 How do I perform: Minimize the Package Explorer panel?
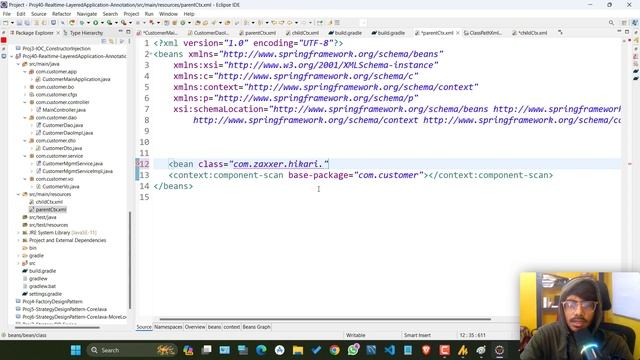coord(120,32)
